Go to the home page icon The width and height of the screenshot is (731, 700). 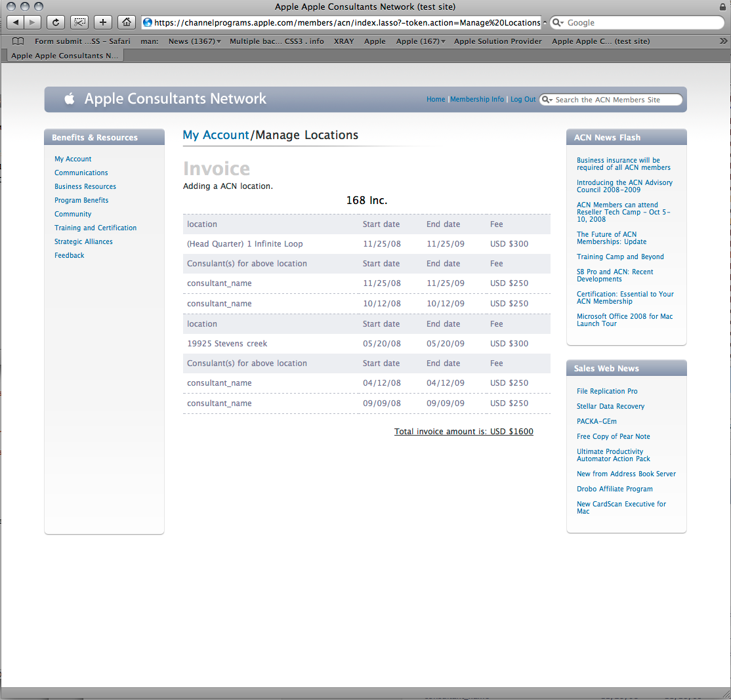127,22
